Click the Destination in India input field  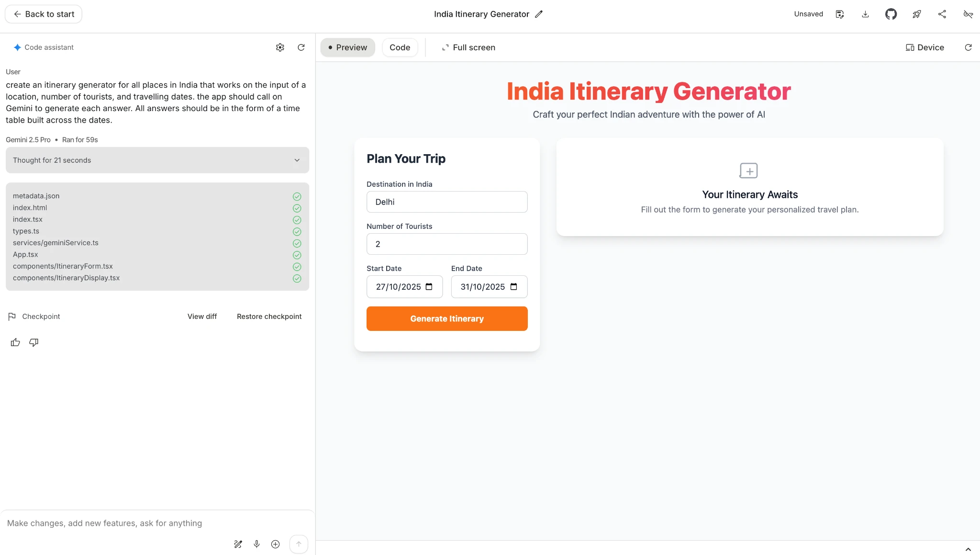click(446, 202)
